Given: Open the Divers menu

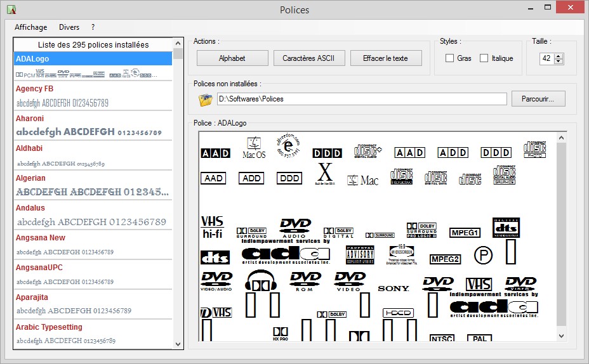Looking at the screenshot, I should click(69, 27).
